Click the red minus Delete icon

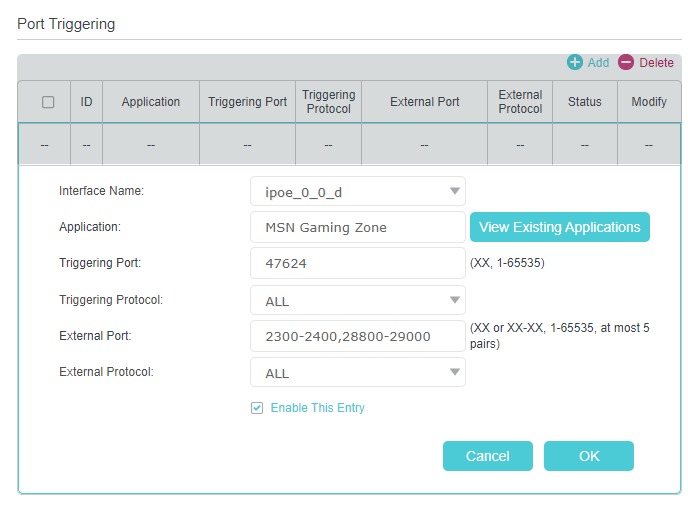tap(626, 62)
